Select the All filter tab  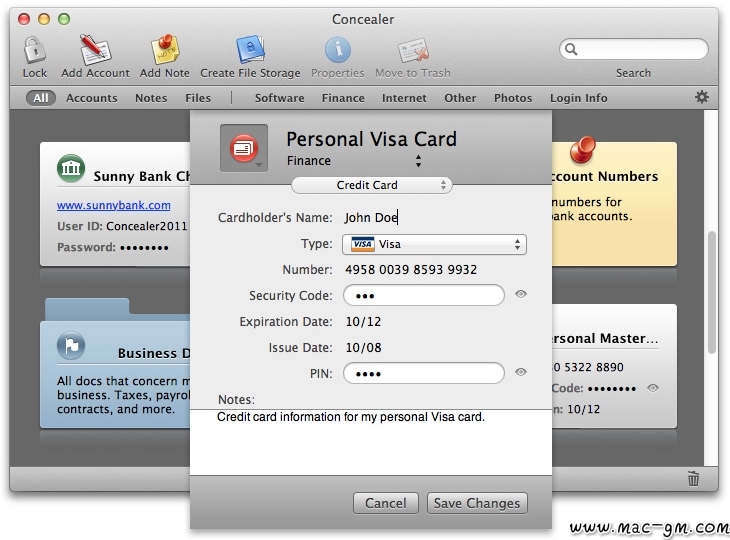[41, 98]
